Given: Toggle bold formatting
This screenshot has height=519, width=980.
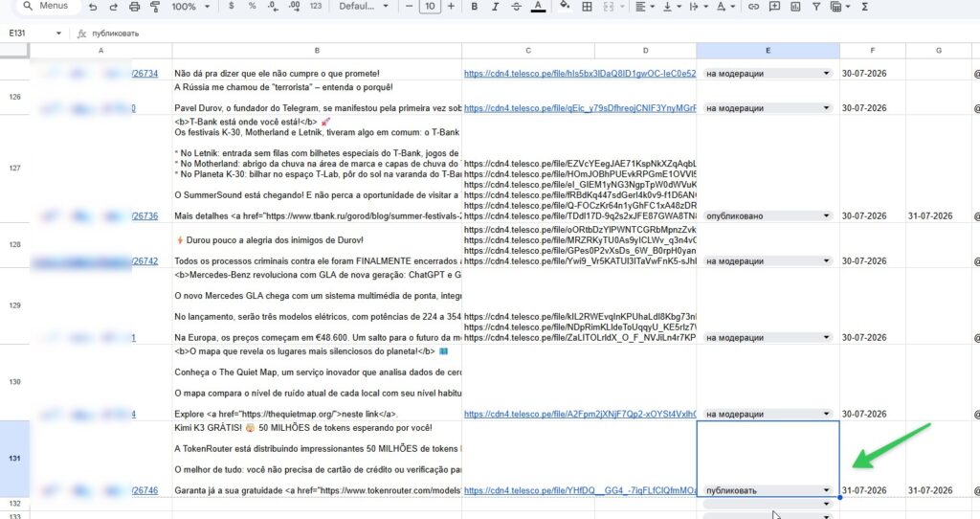Looking at the screenshot, I should (x=475, y=7).
